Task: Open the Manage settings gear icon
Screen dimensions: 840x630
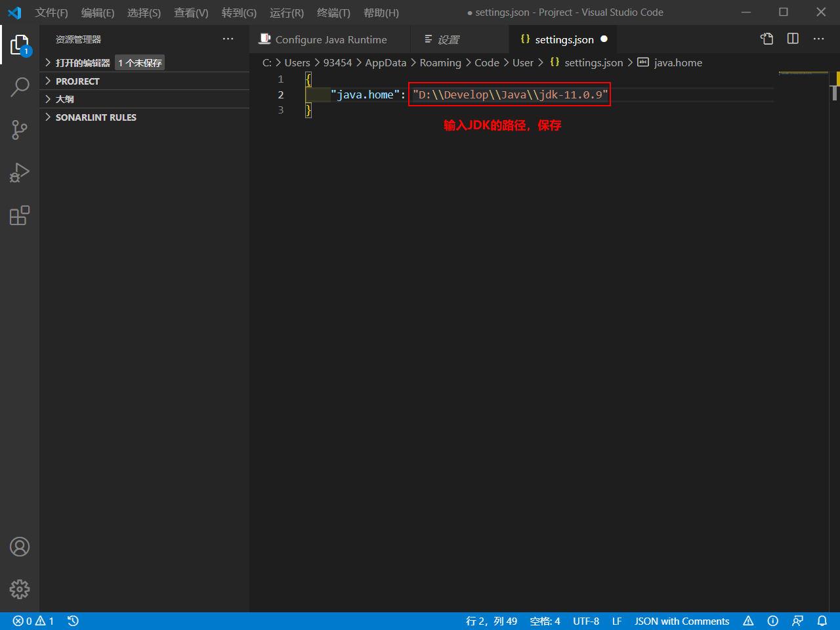Action: coord(20,589)
